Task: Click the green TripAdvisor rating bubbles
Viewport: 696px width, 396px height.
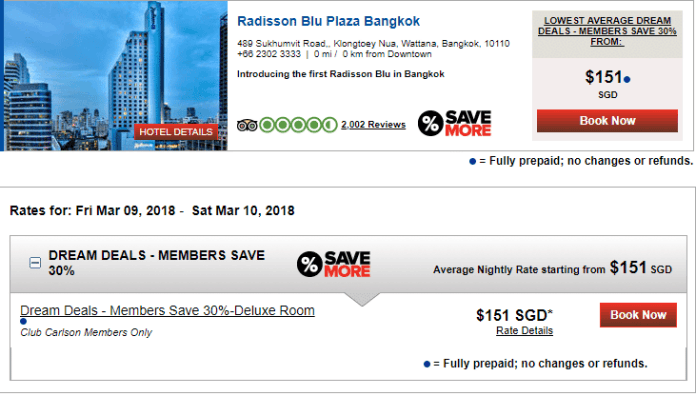Action: pos(298,125)
